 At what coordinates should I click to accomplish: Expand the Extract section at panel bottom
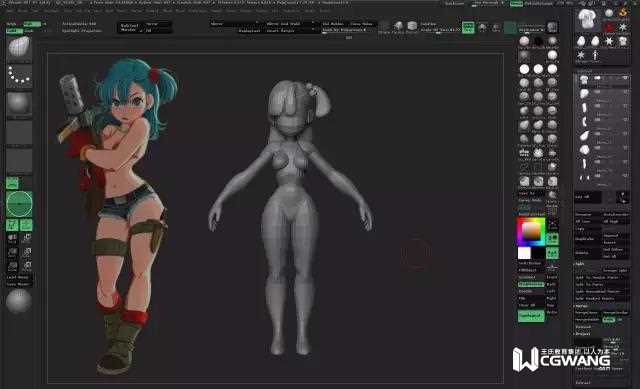(x=583, y=382)
